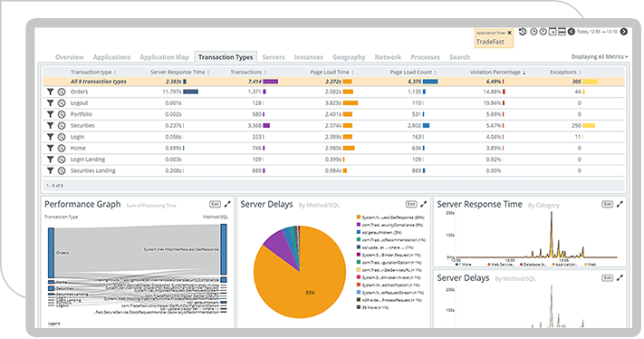Viewport: 644px width, 339px height.
Task: Go to previous time range arrow
Action: 572,32
